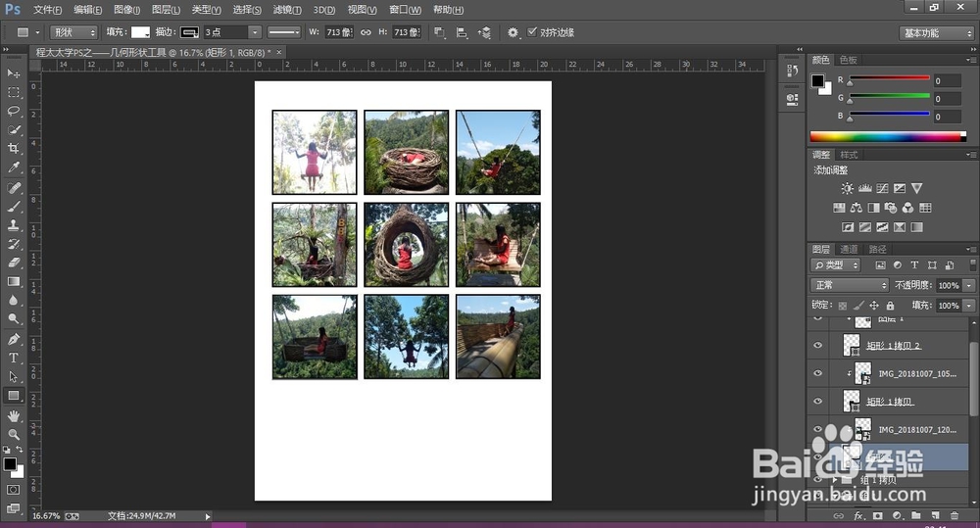The height and width of the screenshot is (528, 980).
Task: Open the 正常 blend mode dropdown
Action: (850, 285)
